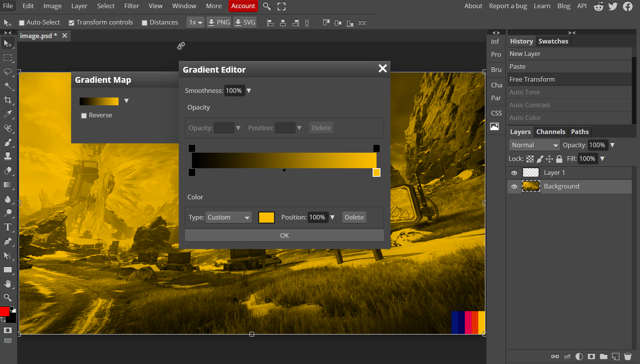Click the delete layer trash icon

pos(628,356)
